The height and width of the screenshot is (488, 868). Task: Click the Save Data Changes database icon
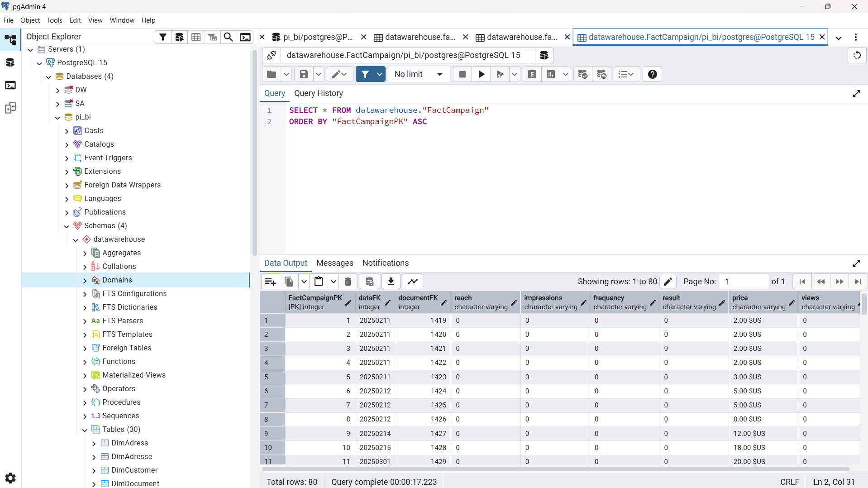(x=370, y=282)
